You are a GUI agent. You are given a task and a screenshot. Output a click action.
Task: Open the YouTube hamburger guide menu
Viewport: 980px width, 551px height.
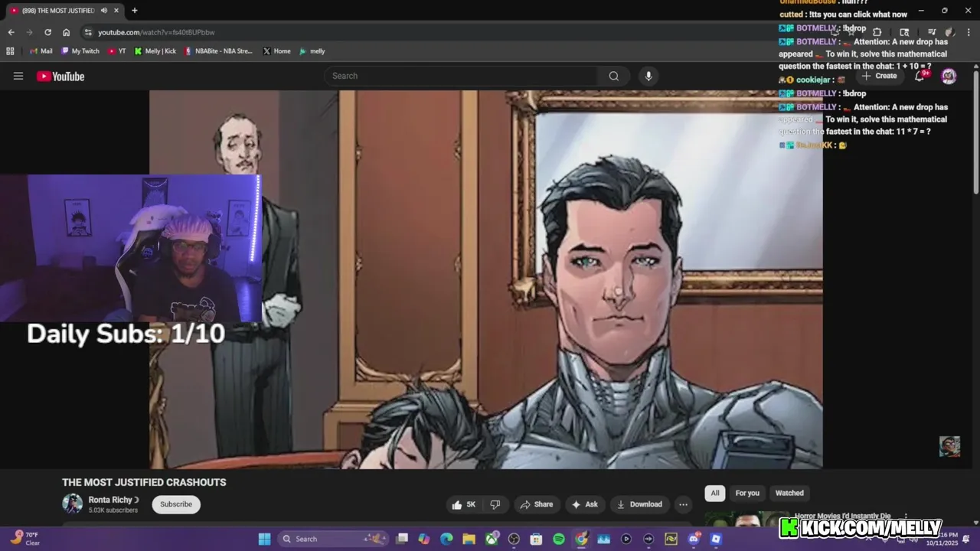click(18, 76)
